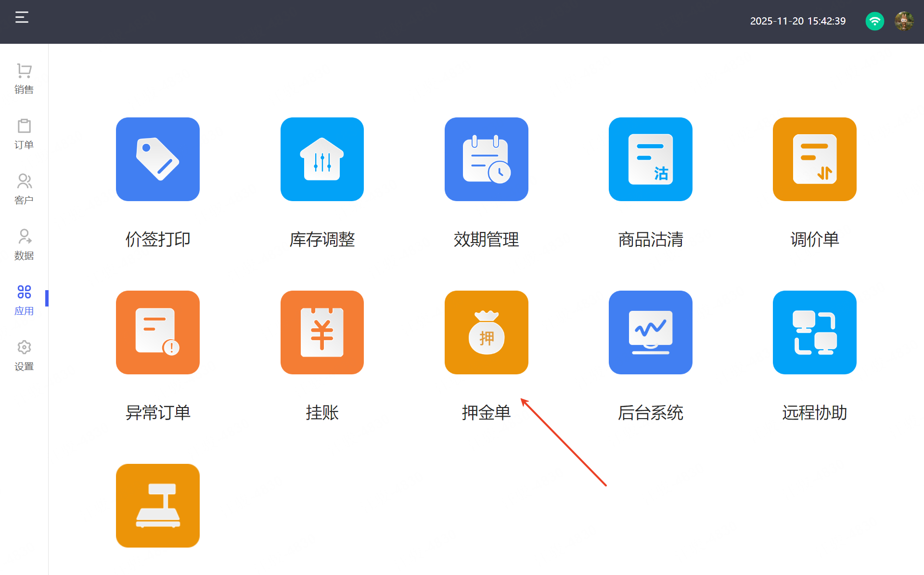Open the 押金单 deposit slip icon
Image resolution: width=924 pixels, height=575 pixels.
[486, 332]
